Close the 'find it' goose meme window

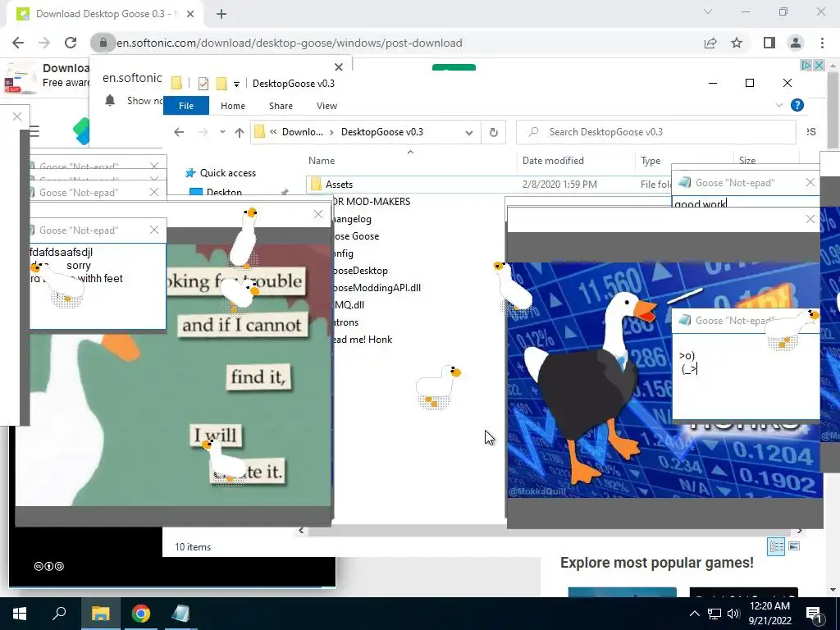pyautogui.click(x=318, y=214)
